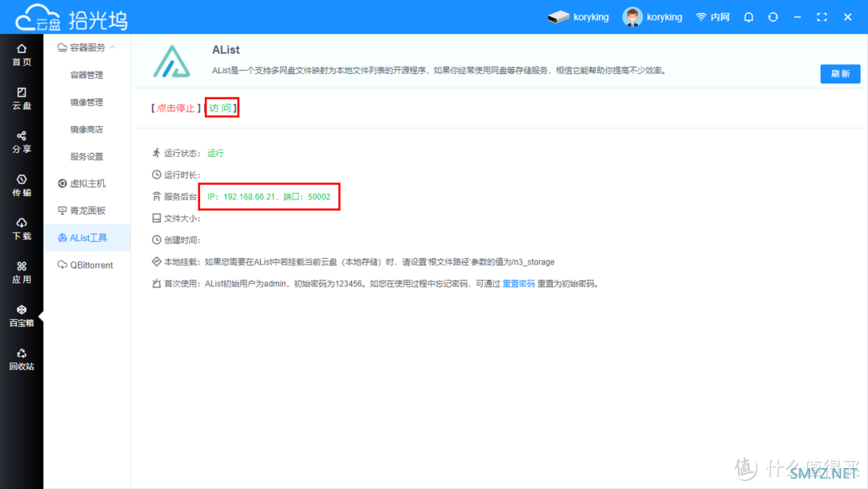
Task: Open the 首页 home section
Action: click(22, 55)
